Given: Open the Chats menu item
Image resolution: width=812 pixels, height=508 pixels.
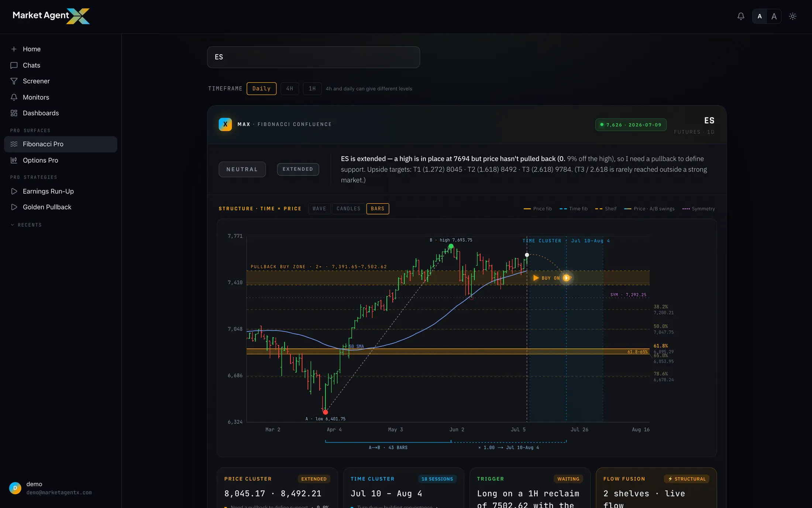Looking at the screenshot, I should [x=61, y=65].
